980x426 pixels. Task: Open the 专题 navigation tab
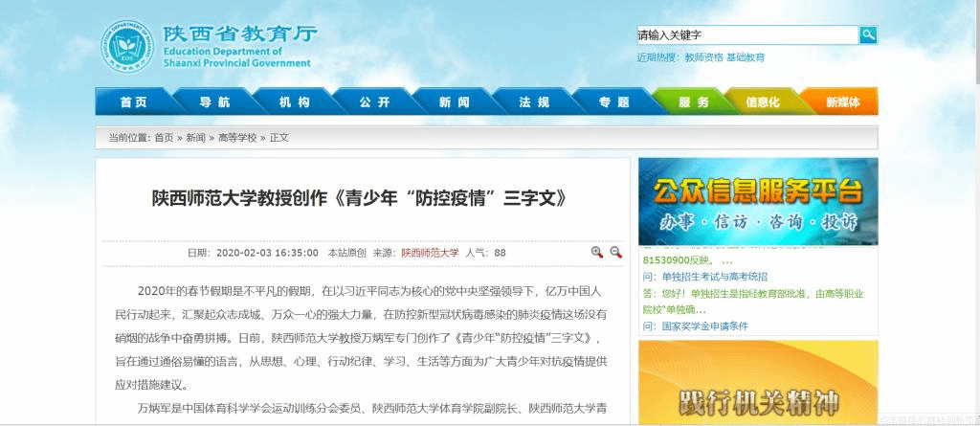[x=614, y=102]
